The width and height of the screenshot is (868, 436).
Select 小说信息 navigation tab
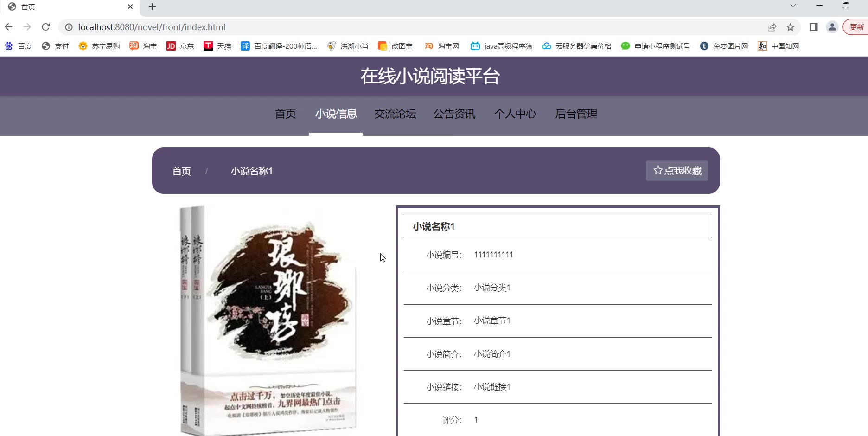tap(336, 114)
